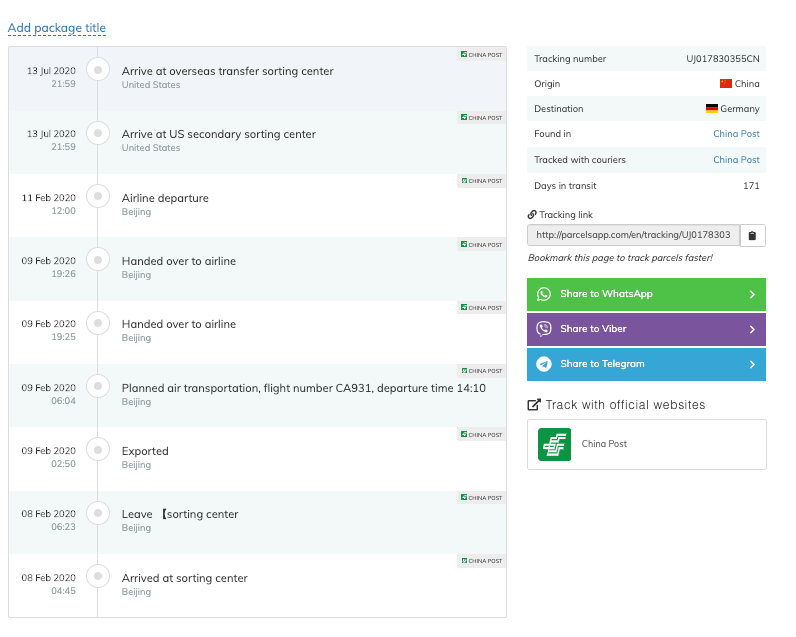This screenshot has width=796, height=637.
Task: Click the 'Exported' event text
Action: (145, 451)
